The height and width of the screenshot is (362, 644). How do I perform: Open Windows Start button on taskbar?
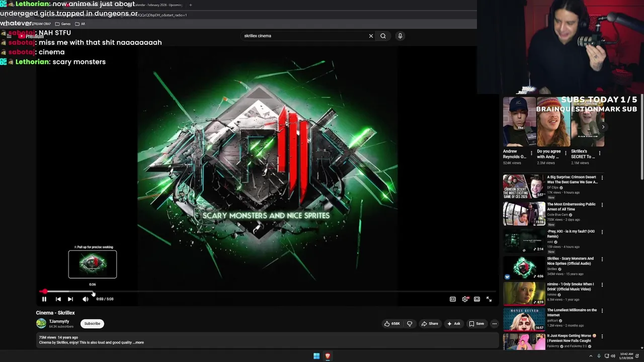[x=316, y=356]
